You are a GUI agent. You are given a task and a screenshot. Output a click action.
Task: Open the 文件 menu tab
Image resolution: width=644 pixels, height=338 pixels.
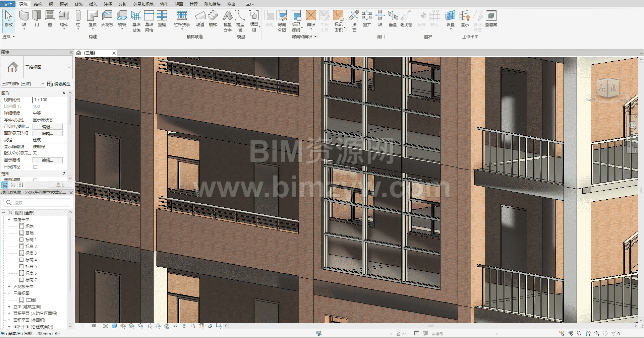coord(8,4)
